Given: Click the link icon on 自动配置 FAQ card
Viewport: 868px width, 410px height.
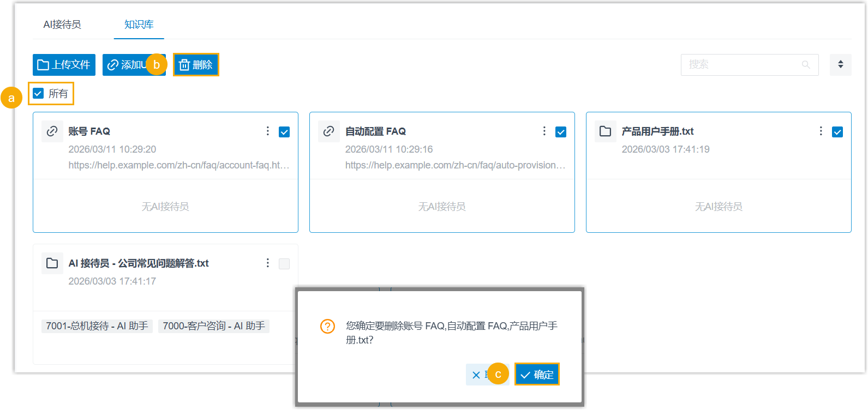Looking at the screenshot, I should click(x=329, y=131).
